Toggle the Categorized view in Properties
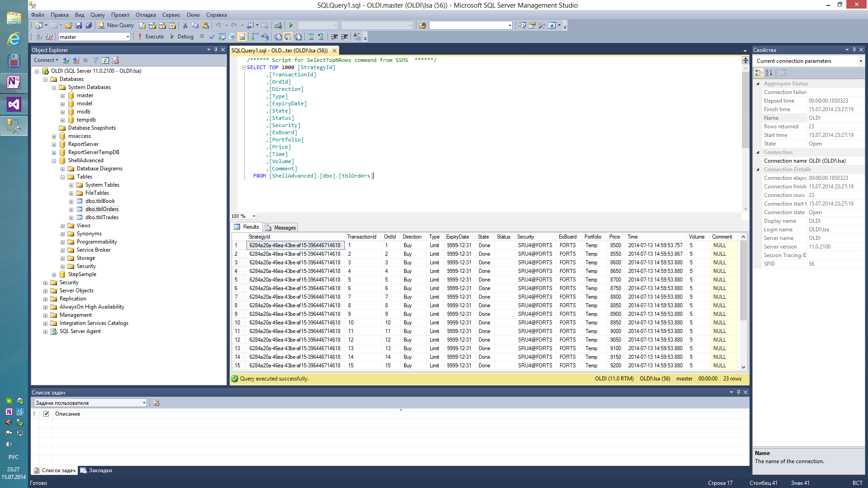The image size is (868, 488). (x=759, y=72)
